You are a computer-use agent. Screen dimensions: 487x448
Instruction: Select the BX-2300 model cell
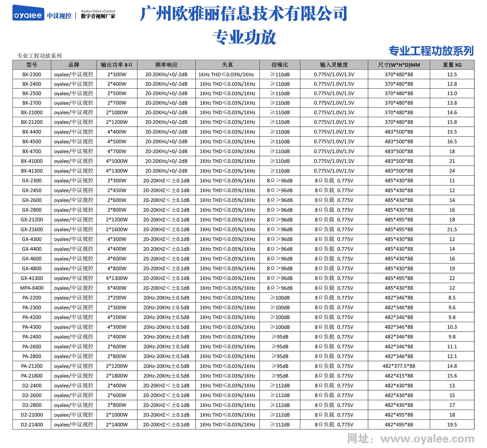32,74
